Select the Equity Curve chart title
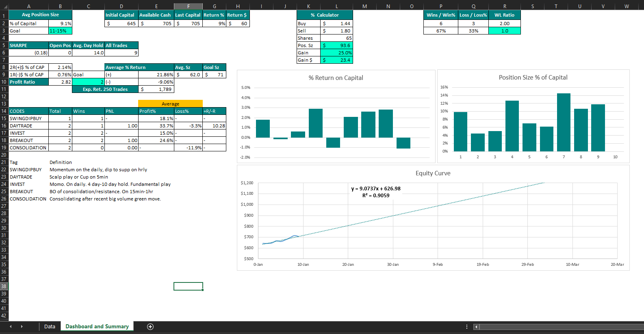Image resolution: width=644 pixels, height=334 pixels. pos(433,173)
